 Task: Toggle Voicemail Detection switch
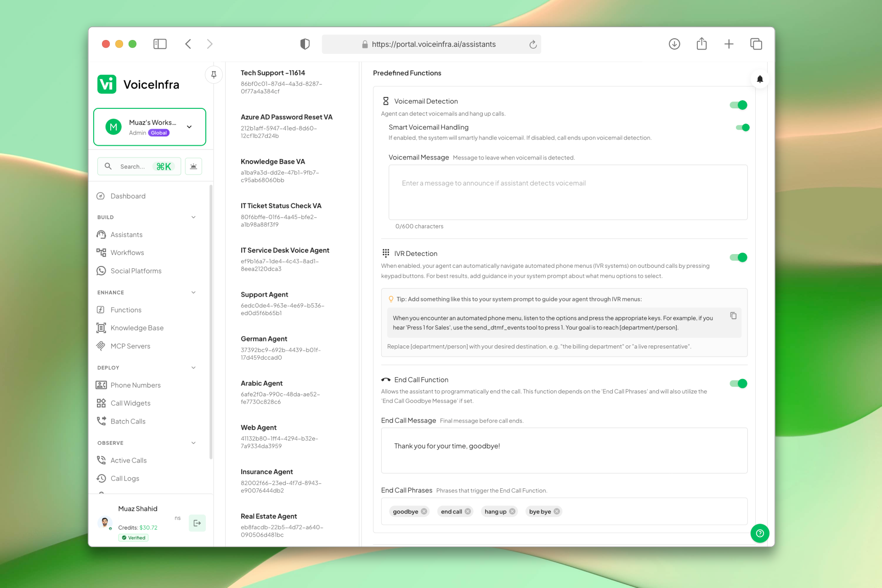[x=738, y=105]
